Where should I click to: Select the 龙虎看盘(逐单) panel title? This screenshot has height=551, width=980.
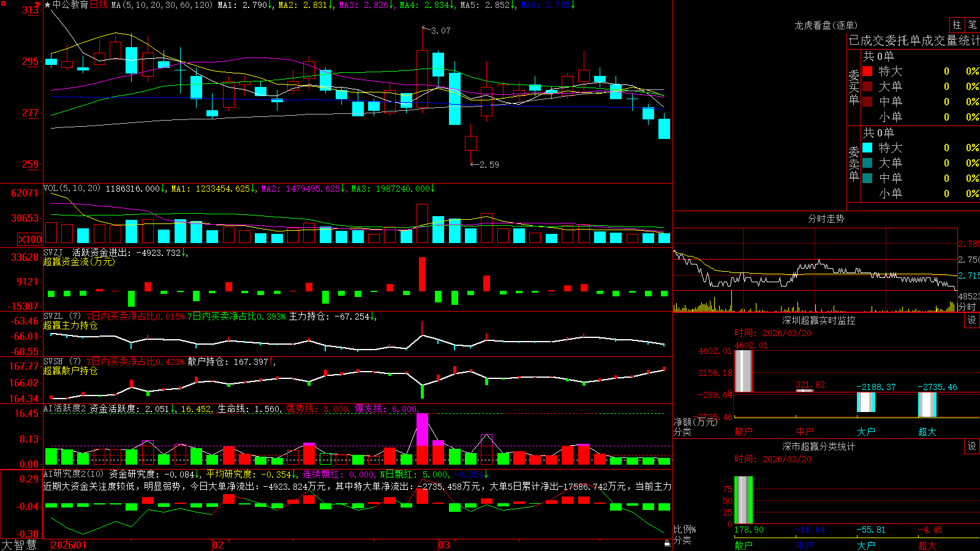point(826,25)
